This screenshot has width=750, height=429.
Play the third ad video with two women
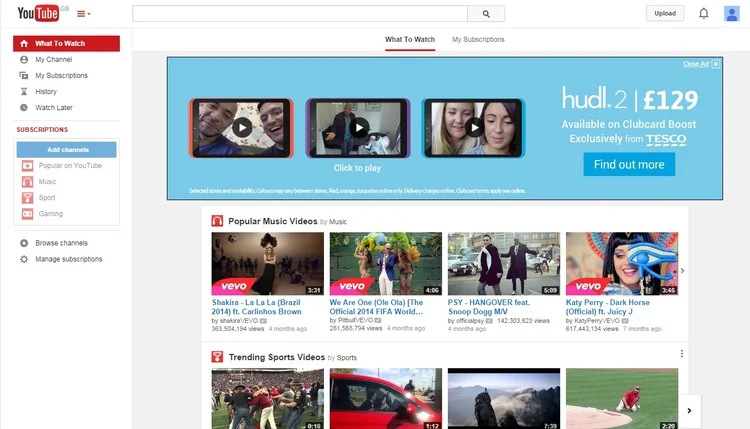[474, 128]
